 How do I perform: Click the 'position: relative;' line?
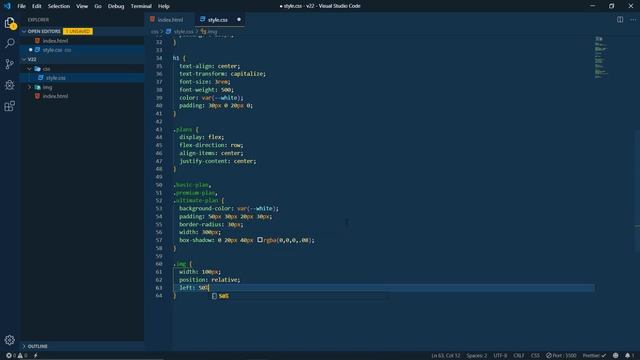coord(209,280)
